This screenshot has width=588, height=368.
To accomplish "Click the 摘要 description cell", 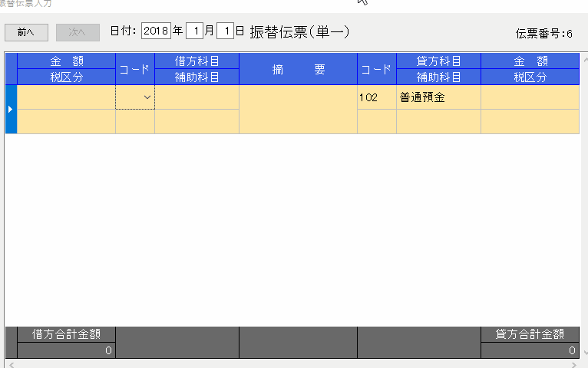I will [298, 110].
